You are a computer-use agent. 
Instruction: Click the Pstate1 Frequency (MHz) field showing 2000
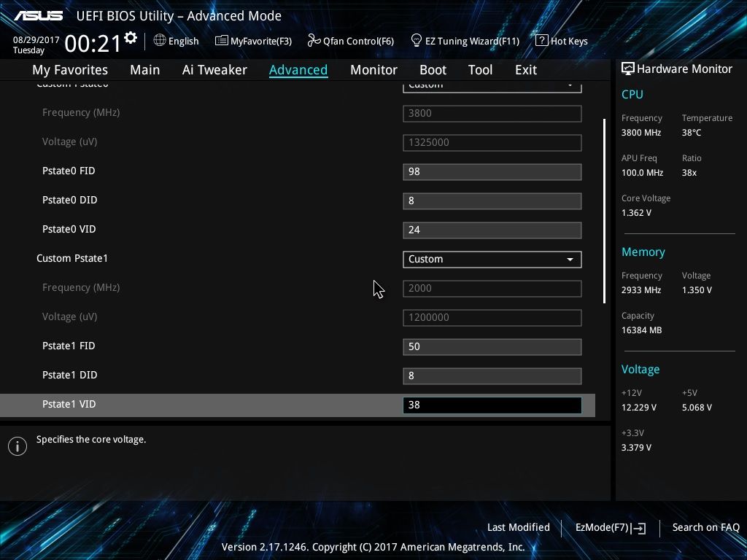[x=492, y=289]
